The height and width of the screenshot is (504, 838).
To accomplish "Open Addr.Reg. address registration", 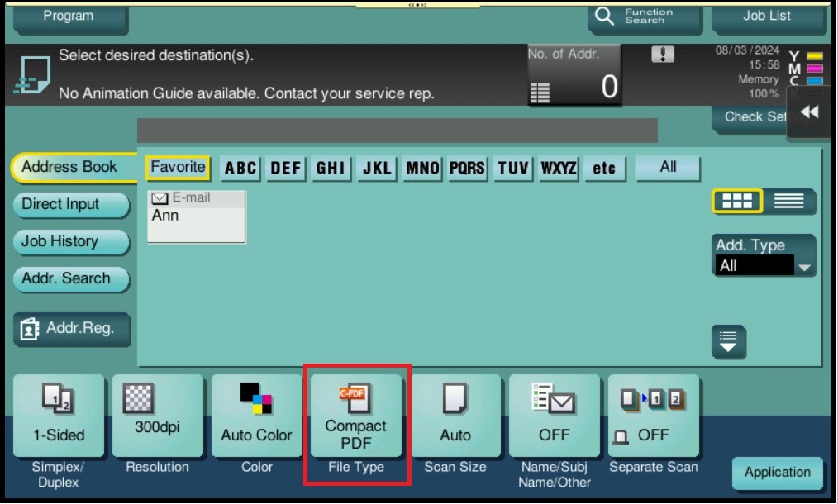I will point(70,329).
